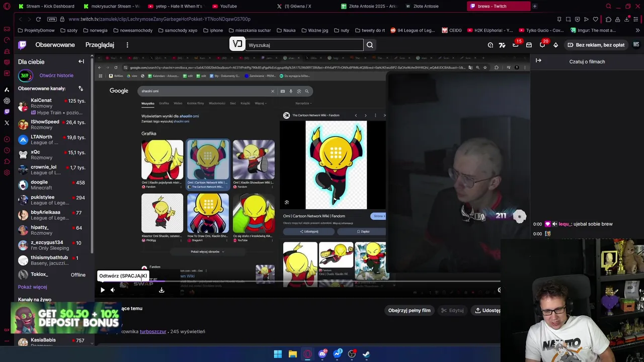Click Bez reklam, bez opłat button
Viewport: 644px width, 362px height.
pos(596,45)
